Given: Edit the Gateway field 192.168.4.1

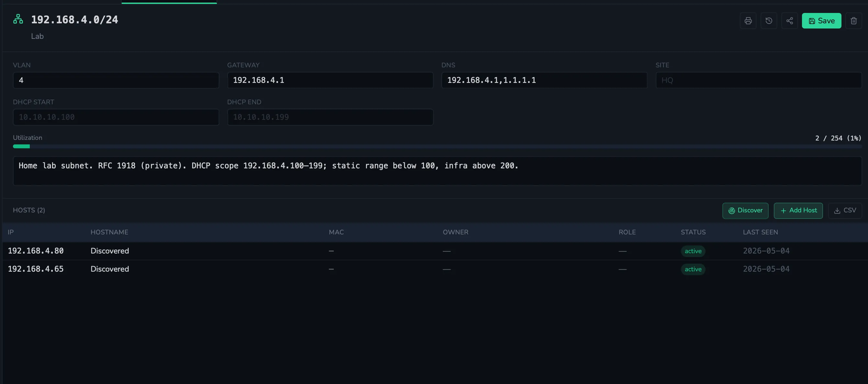Looking at the screenshot, I should [330, 80].
